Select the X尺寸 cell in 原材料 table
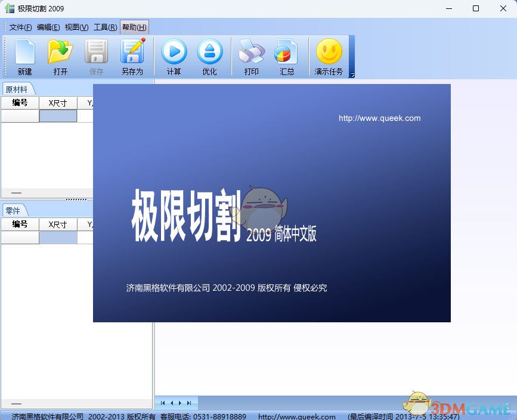Viewport: 517px width, 420px height. (x=58, y=114)
